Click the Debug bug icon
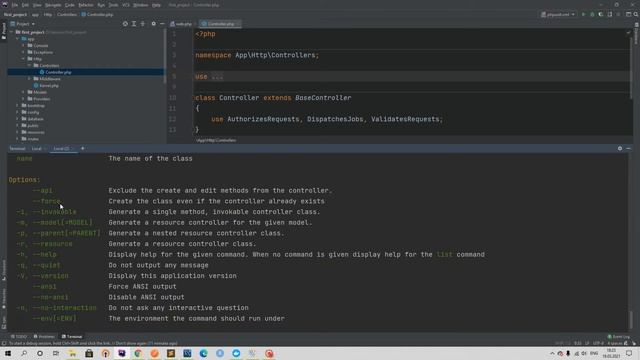640x360 pixels. pos(592,14)
